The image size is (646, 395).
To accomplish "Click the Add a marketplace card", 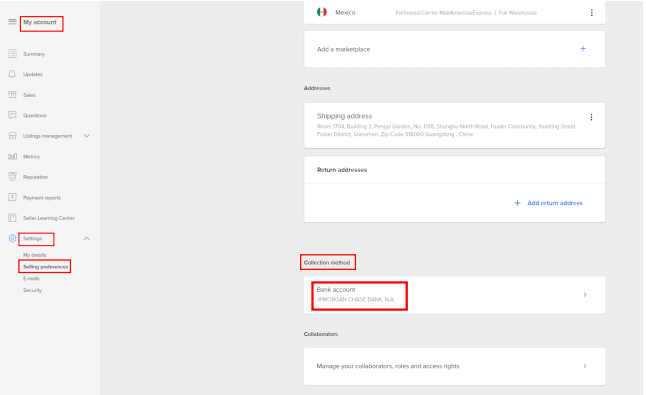I will pos(454,49).
